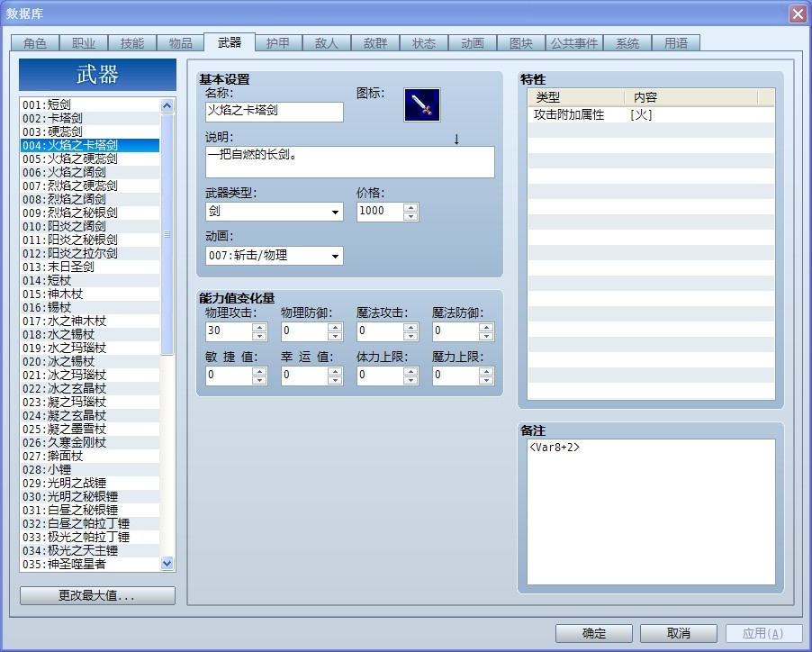Select weapon 006:火焰之阔剑
The image size is (812, 652).
click(90, 172)
